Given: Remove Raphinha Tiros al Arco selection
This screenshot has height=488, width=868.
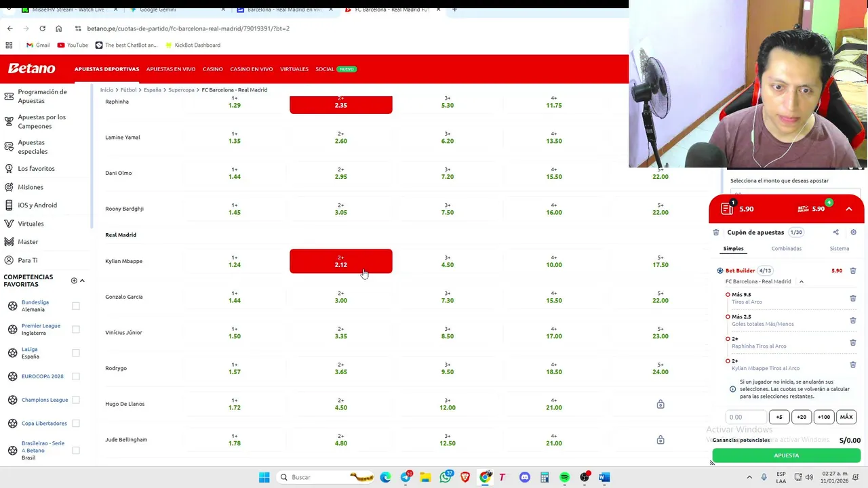Looking at the screenshot, I should tap(853, 342).
